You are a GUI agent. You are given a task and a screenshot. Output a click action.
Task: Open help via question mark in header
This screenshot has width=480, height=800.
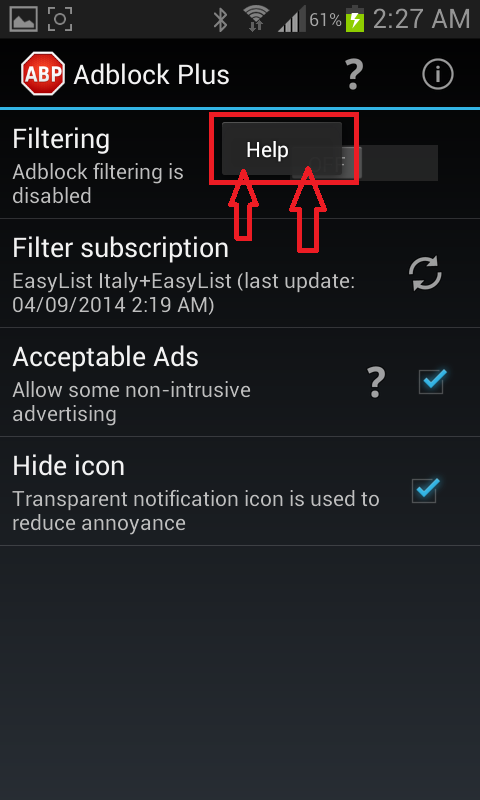(x=353, y=74)
